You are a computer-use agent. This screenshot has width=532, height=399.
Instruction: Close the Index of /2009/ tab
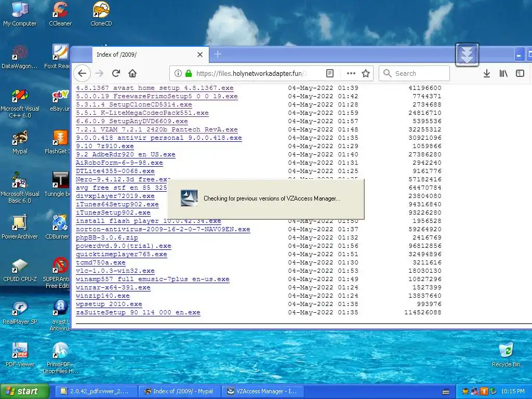(200, 55)
